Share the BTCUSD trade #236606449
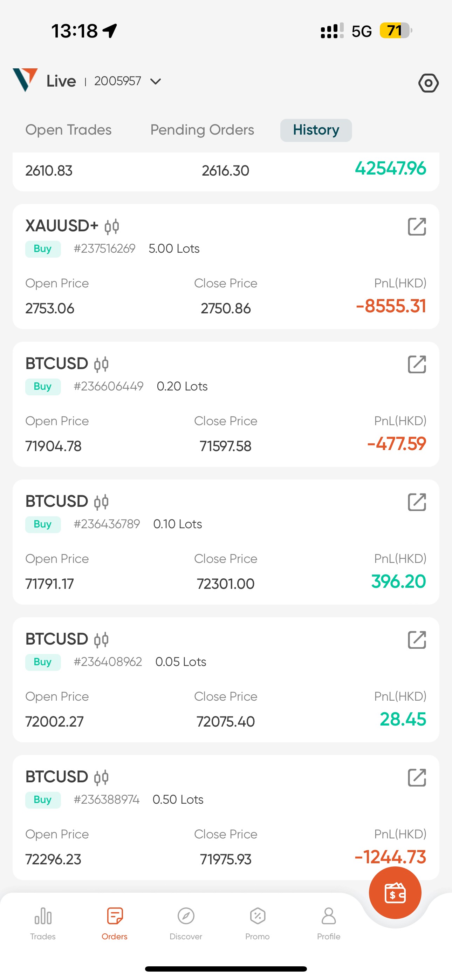452x980 pixels. pos(417,365)
